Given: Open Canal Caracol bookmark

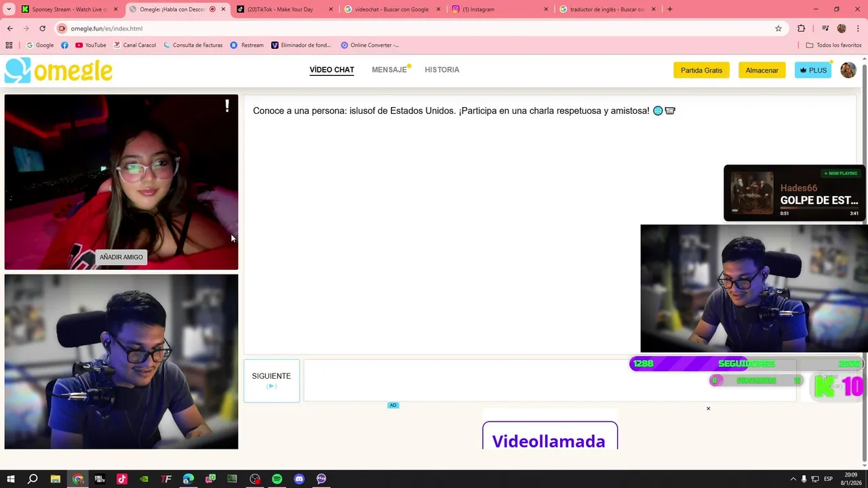Looking at the screenshot, I should point(134,45).
